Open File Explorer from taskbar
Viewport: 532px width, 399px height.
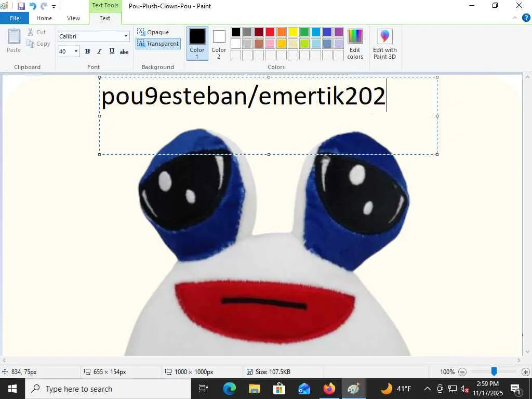[254, 389]
